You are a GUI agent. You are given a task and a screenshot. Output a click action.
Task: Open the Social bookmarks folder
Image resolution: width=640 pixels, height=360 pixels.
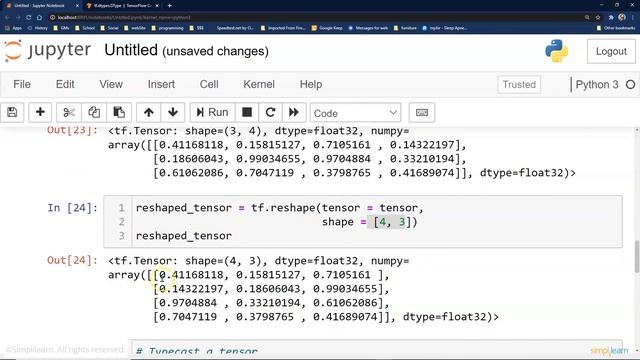(109, 28)
